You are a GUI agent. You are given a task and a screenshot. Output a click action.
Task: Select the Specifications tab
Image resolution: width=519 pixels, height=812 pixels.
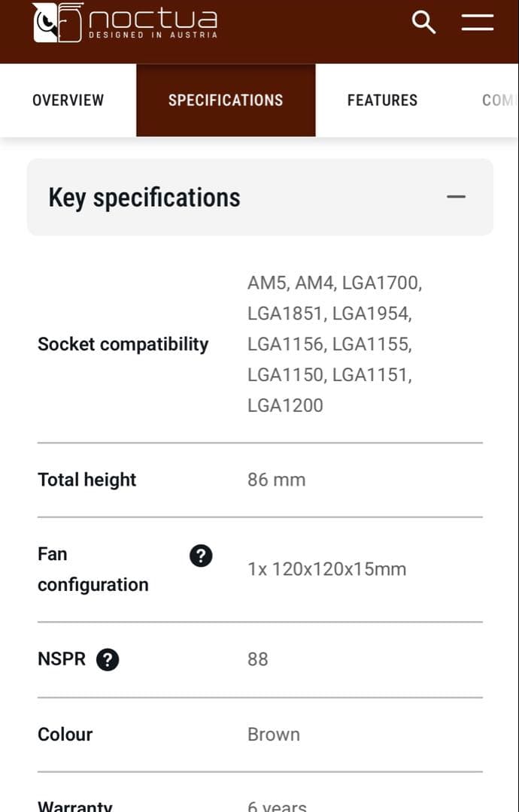(x=226, y=100)
